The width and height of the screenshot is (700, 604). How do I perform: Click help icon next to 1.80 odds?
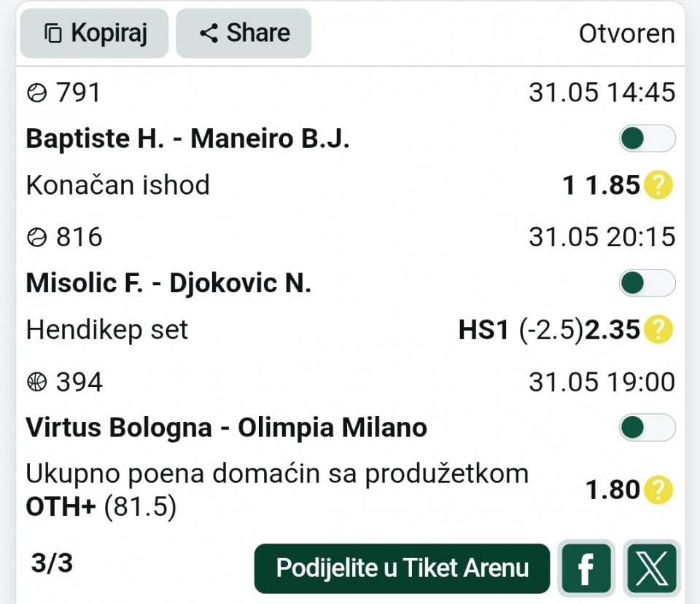(x=658, y=490)
